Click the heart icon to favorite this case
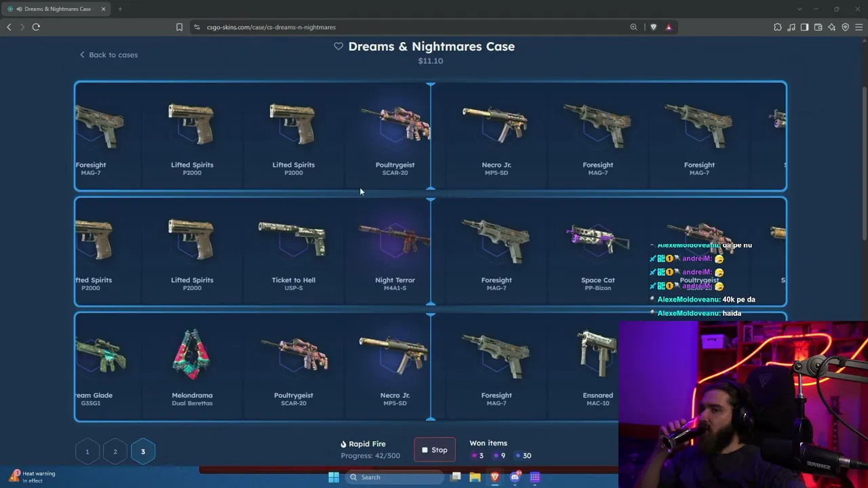 [338, 46]
